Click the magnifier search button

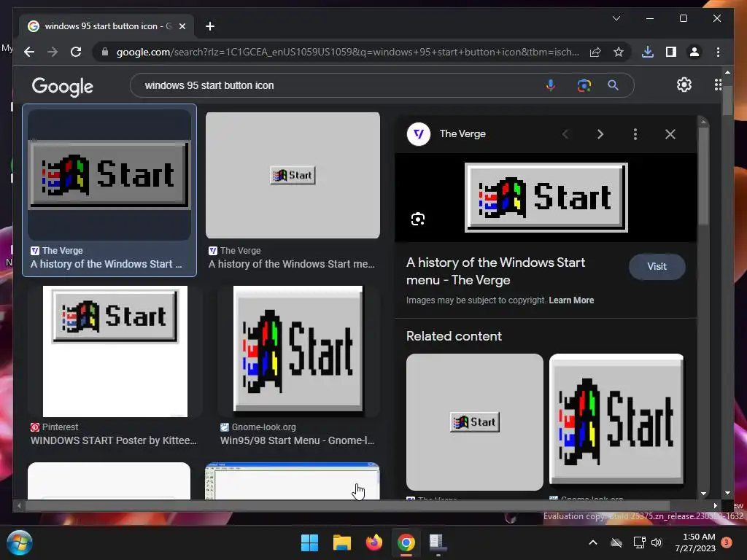613,85
